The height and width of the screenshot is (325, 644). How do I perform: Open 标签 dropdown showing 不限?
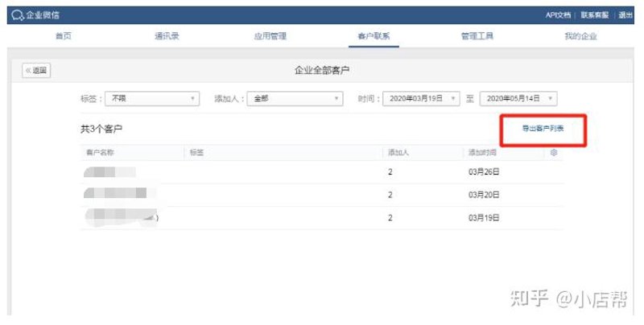[x=152, y=98]
